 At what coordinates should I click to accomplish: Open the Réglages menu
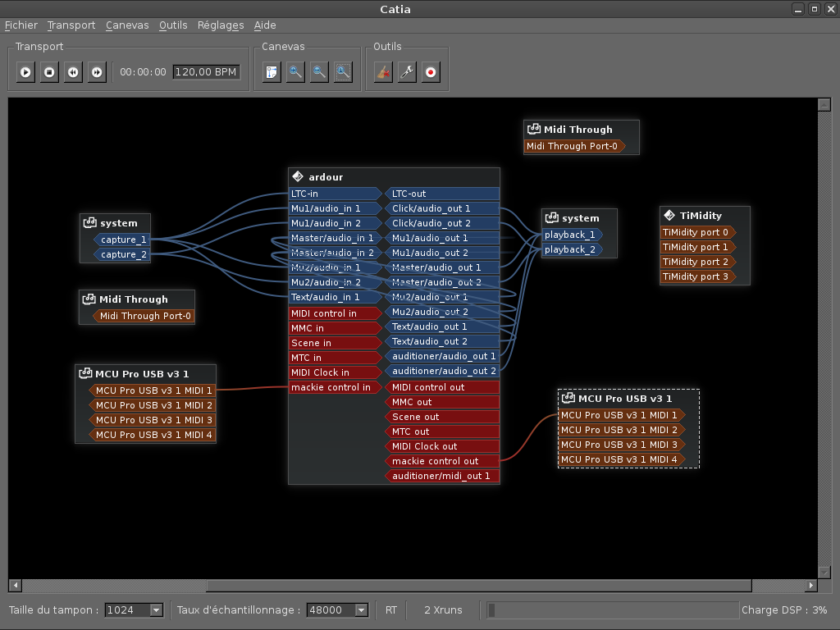pyautogui.click(x=221, y=25)
